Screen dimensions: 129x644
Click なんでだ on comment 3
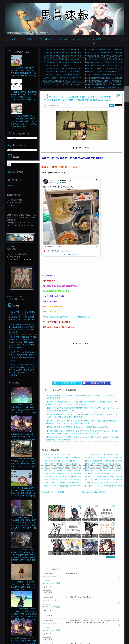pos(47,639)
